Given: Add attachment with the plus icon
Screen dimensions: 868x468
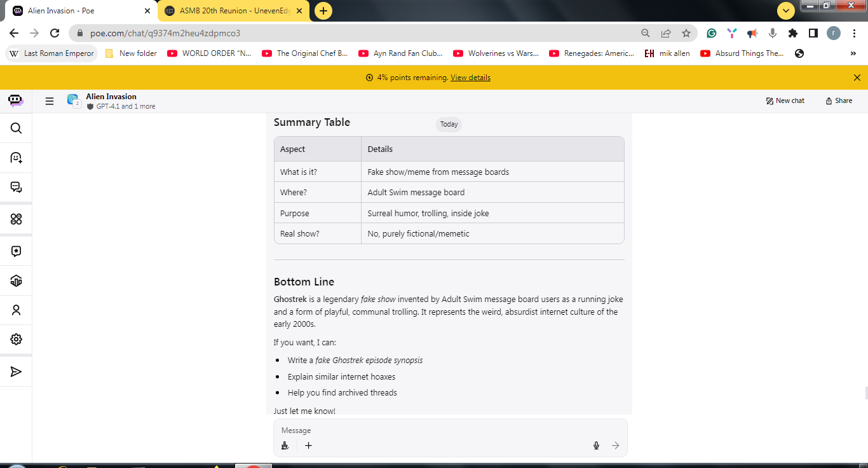Looking at the screenshot, I should point(308,446).
